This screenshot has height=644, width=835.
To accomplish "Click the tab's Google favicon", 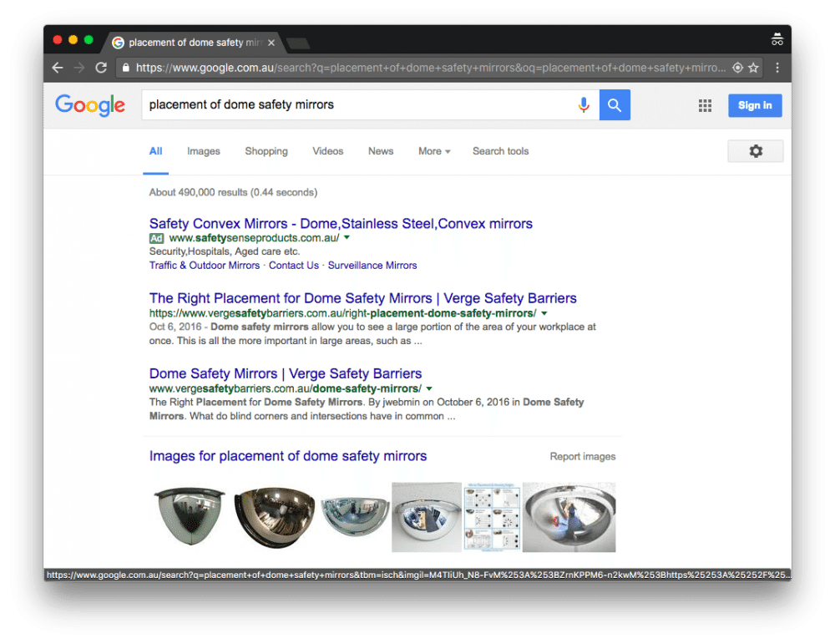I will [119, 43].
